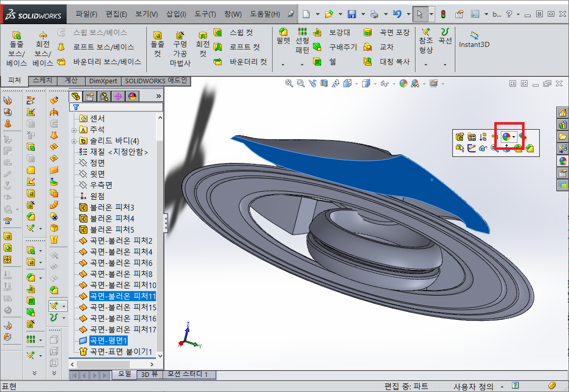Click the 곡면 포장 wrap tool

coord(386,33)
